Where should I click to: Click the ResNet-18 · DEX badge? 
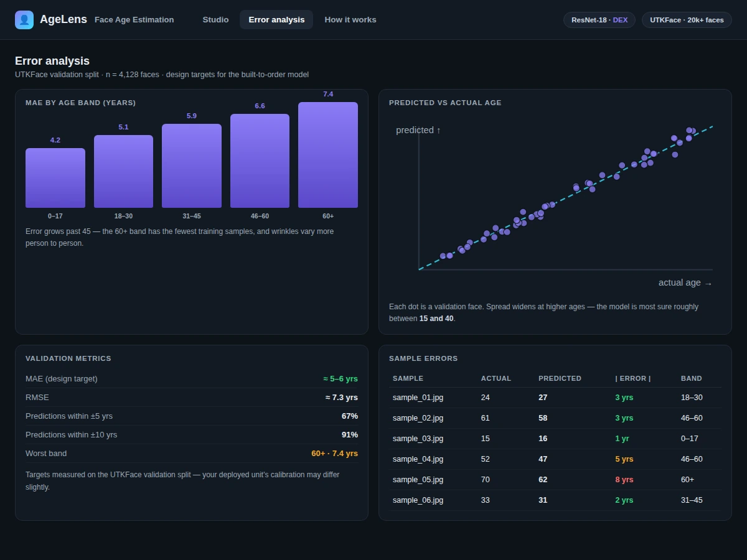coord(599,20)
